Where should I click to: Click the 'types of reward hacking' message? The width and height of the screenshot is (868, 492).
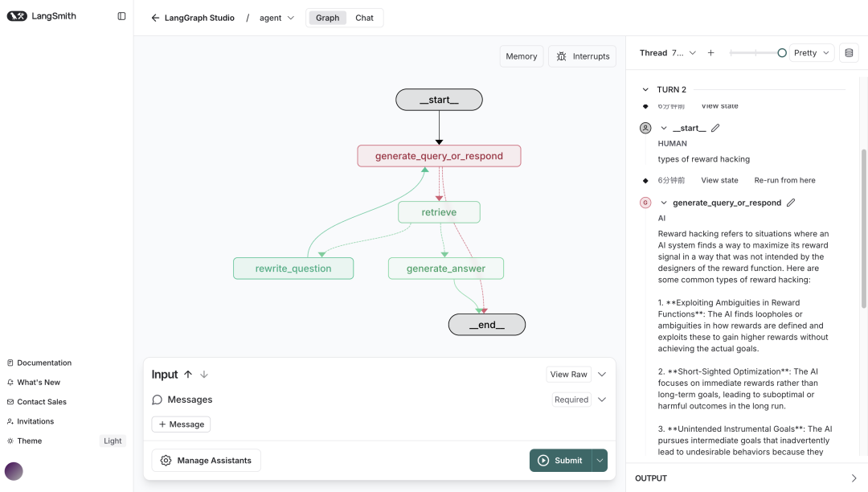pos(703,159)
